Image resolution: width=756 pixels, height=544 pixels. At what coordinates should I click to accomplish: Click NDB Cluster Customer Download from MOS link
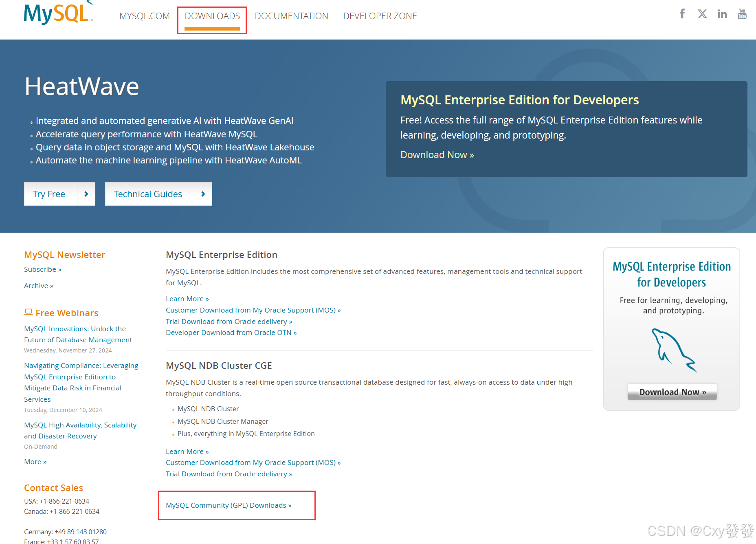[x=253, y=463]
